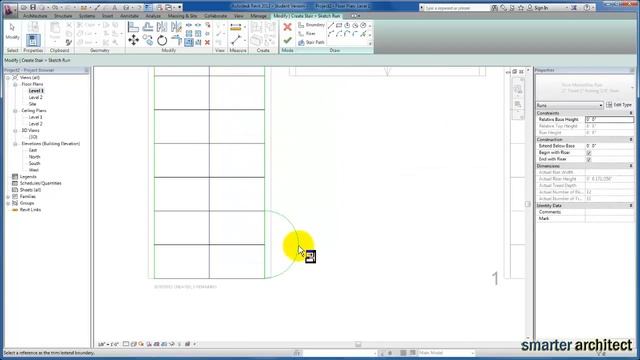Viewport: 640px width, 360px height.
Task: Open the Runs filter dropdown in Properties
Action: coord(569,105)
